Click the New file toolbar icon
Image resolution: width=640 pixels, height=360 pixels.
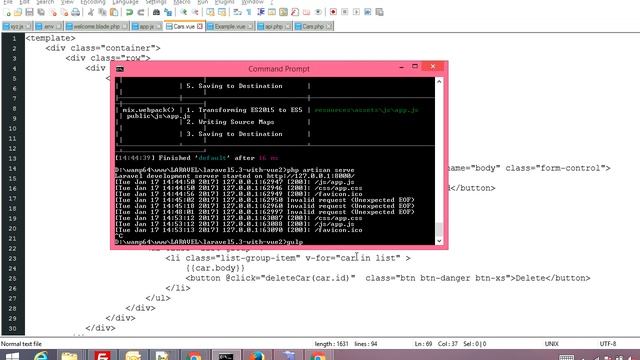(x=8, y=12)
